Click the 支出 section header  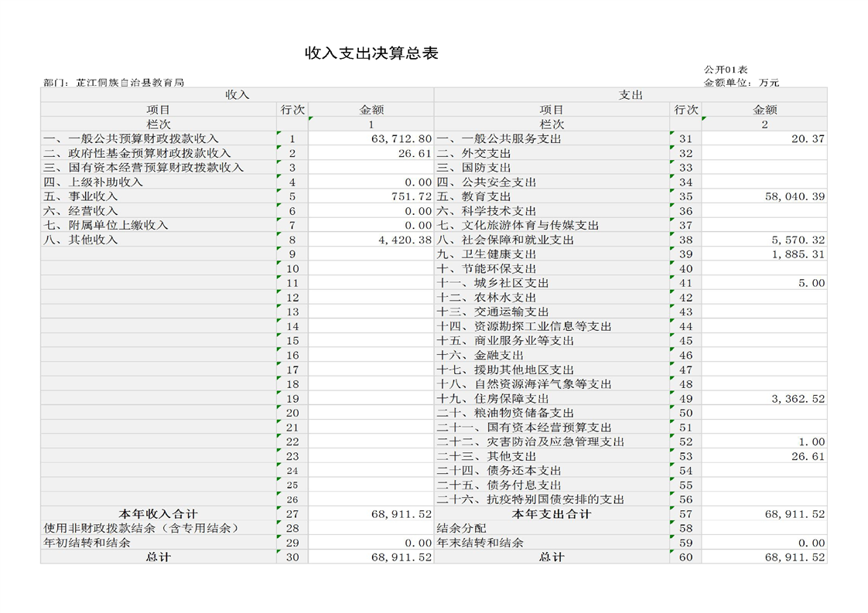pos(630,95)
